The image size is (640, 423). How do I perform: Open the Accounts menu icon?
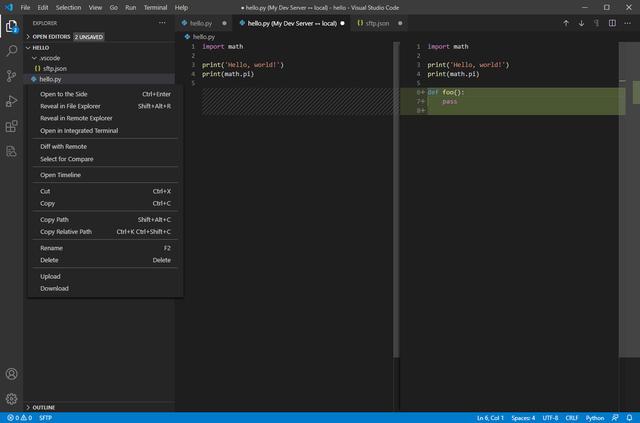pyautogui.click(x=11, y=374)
